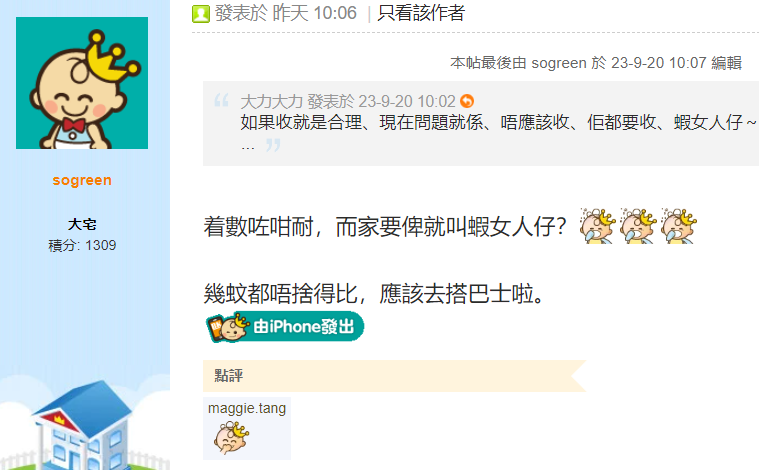The width and height of the screenshot is (759, 470).
Task: Click the 發表於 昨天 10:06 timestamp
Action: (x=286, y=13)
